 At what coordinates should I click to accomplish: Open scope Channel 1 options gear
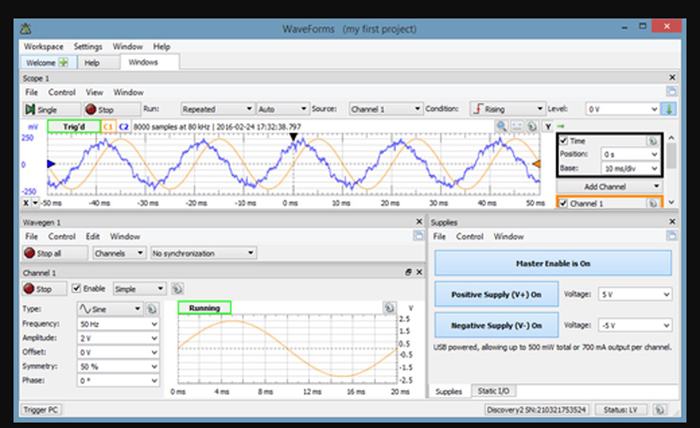[653, 204]
